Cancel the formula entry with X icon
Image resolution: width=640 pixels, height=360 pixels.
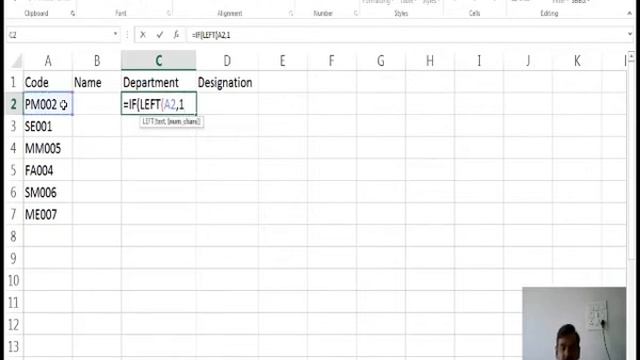[x=142, y=35]
